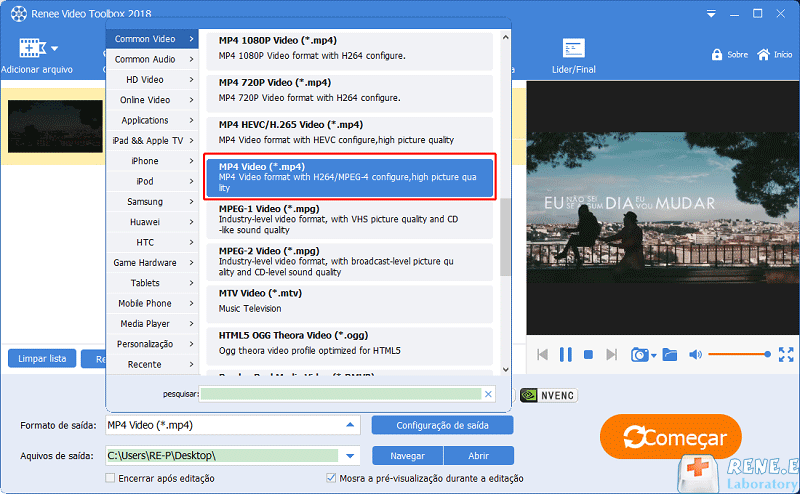Enable Encerrar após editação checkbox
The image size is (800, 494).
coord(110,478)
